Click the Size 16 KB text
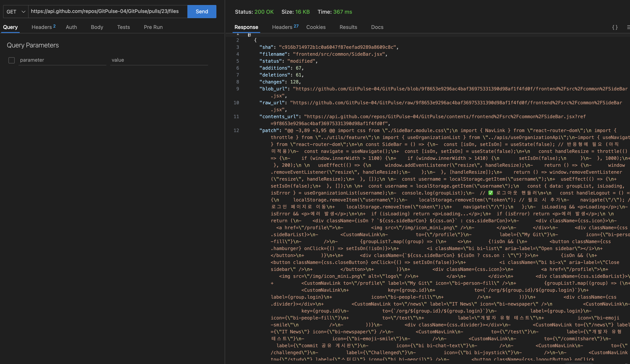 click(296, 12)
